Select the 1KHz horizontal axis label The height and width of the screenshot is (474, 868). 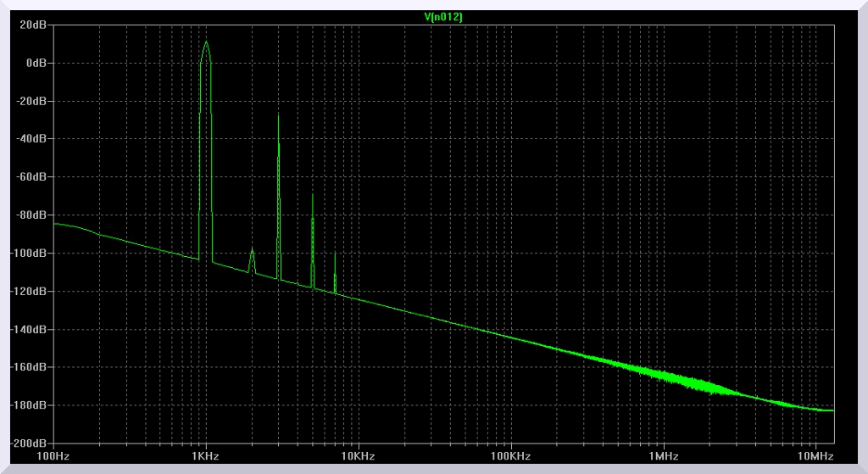click(x=205, y=456)
